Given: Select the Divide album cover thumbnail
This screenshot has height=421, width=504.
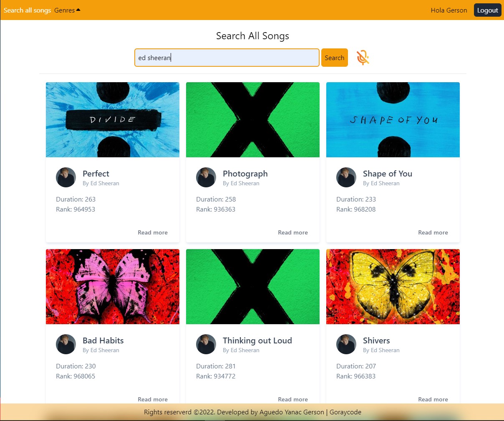Looking at the screenshot, I should click(113, 120).
